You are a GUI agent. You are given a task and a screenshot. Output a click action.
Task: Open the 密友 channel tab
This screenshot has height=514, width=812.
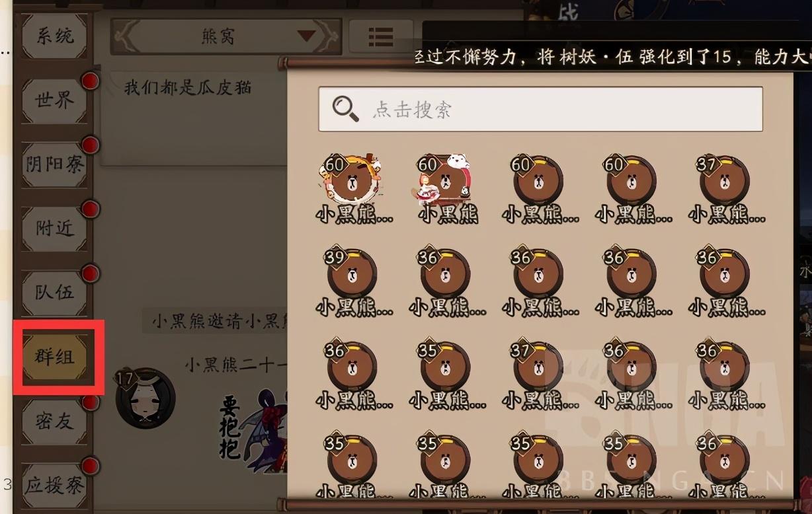(55, 421)
